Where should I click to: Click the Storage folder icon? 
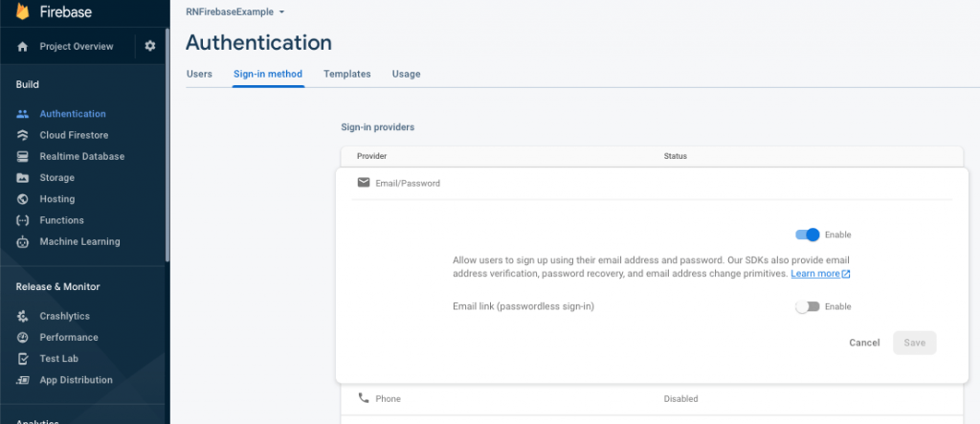[x=23, y=178]
